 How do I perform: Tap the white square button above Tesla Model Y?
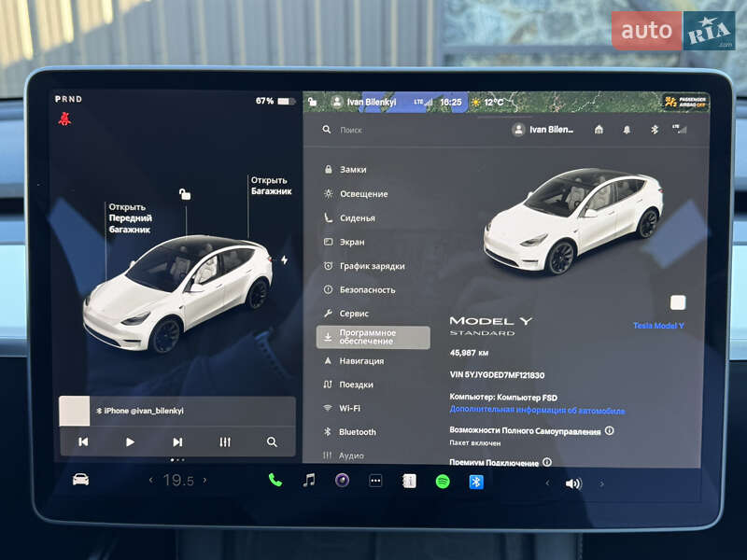[678, 302]
